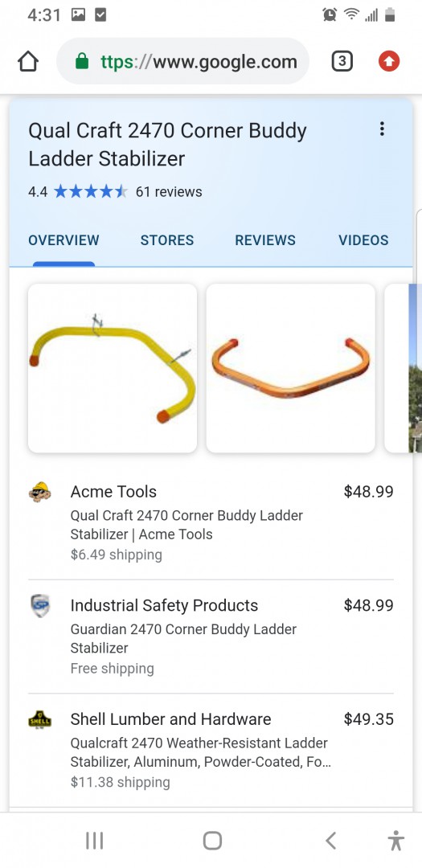Image resolution: width=422 pixels, height=868 pixels.
Task: Switch to the STORES tab
Action: tap(167, 240)
